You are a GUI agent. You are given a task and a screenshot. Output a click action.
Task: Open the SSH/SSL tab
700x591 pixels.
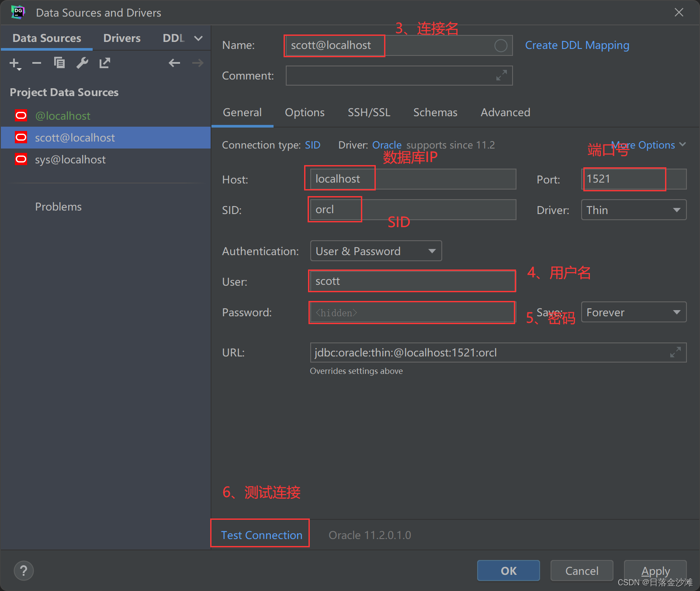pos(369,113)
